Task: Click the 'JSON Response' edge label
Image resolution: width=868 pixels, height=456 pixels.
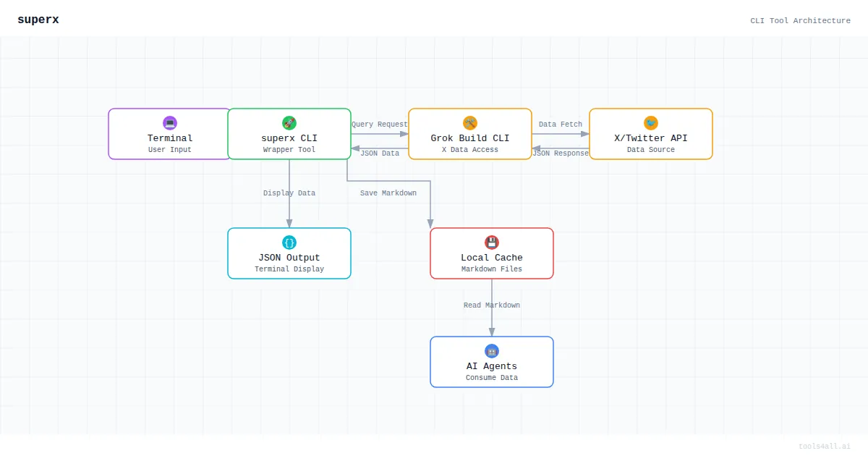Action: coord(561,153)
